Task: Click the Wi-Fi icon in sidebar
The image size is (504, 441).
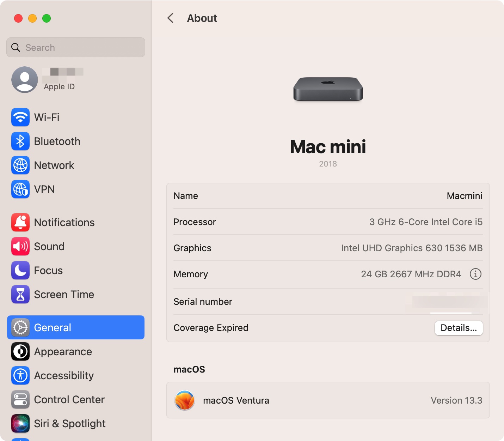Action: click(20, 117)
